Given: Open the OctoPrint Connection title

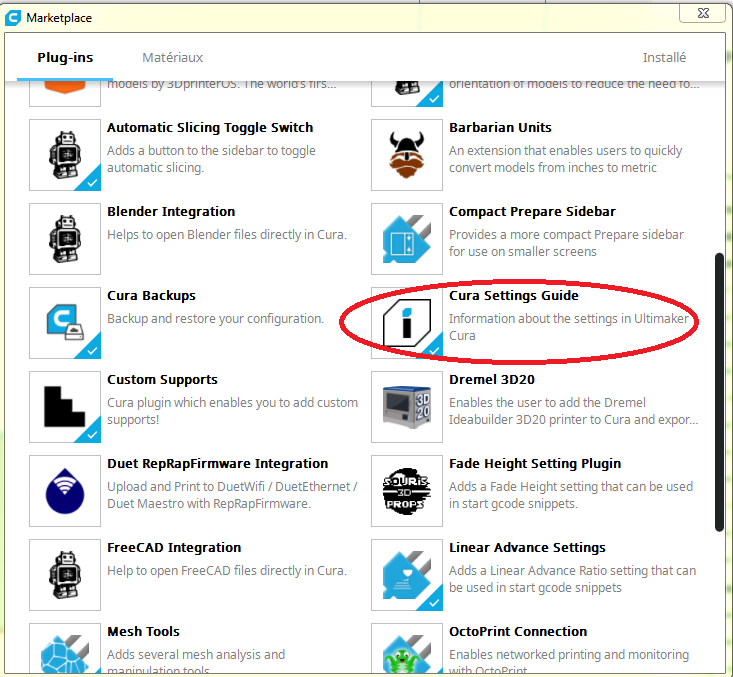Looking at the screenshot, I should 518,632.
